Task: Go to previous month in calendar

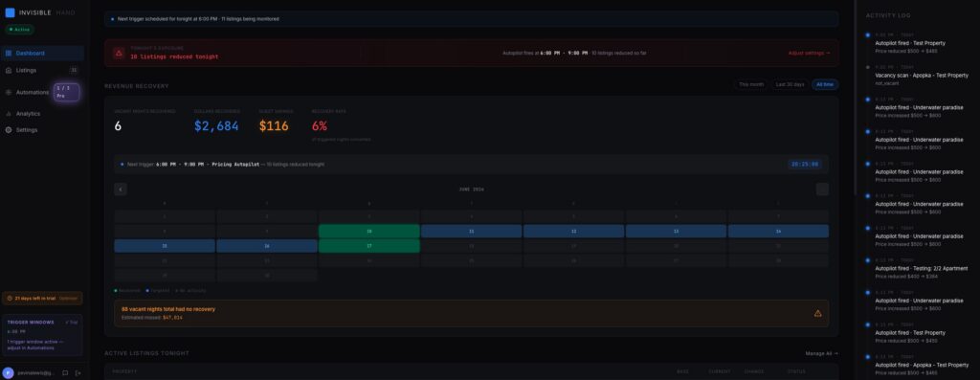Action: [121, 189]
